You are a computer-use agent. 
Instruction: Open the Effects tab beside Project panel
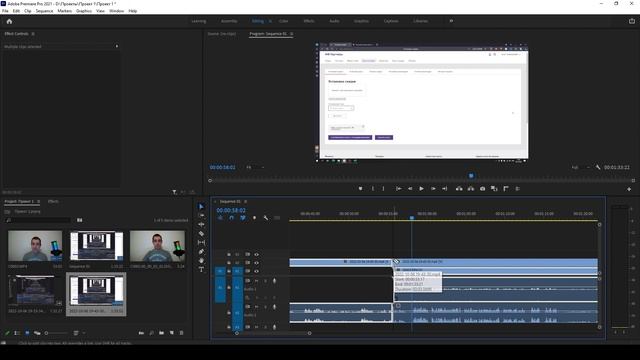[53, 202]
